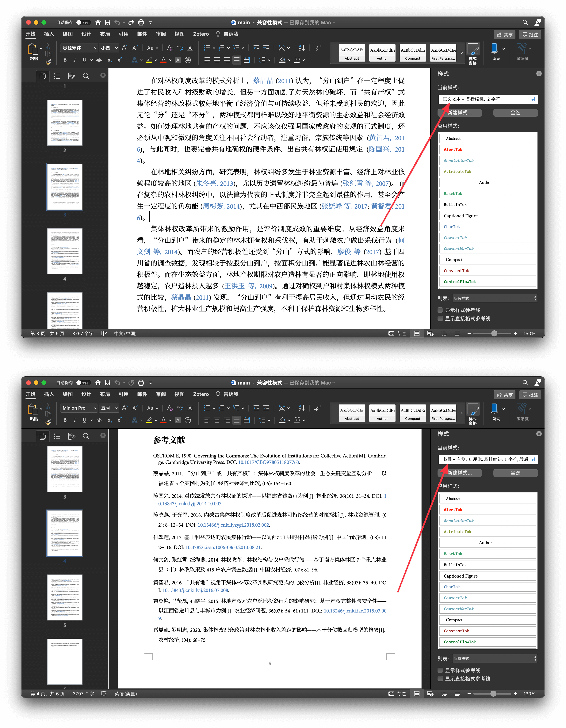566x728 pixels.
Task: Click zoom slider handle beside 150%
Action: click(494, 333)
